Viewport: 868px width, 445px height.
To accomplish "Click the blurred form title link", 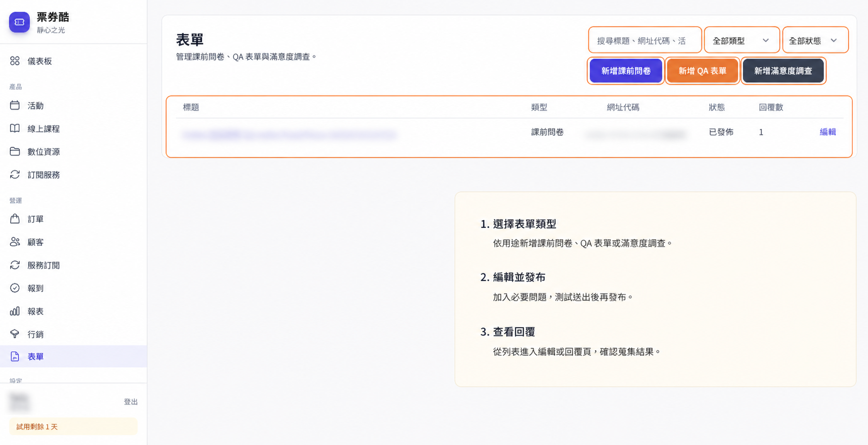I will [x=289, y=134].
